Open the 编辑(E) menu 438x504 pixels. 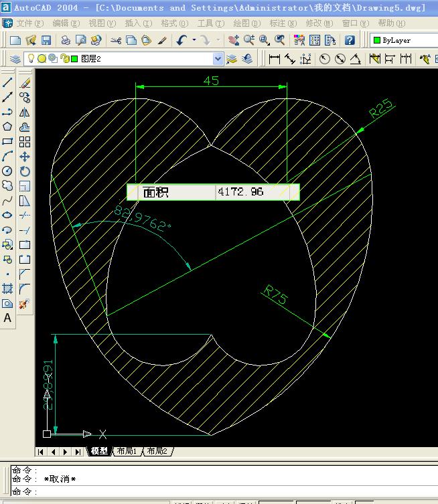click(66, 23)
